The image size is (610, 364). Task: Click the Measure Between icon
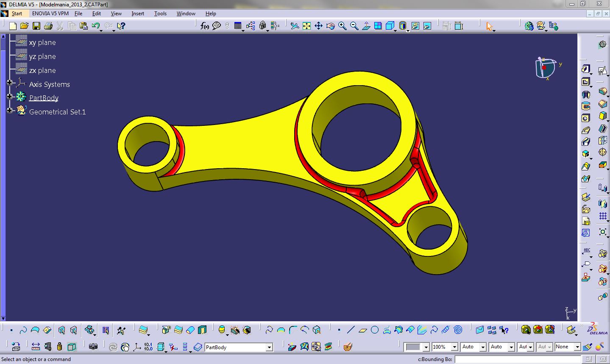pos(36,347)
